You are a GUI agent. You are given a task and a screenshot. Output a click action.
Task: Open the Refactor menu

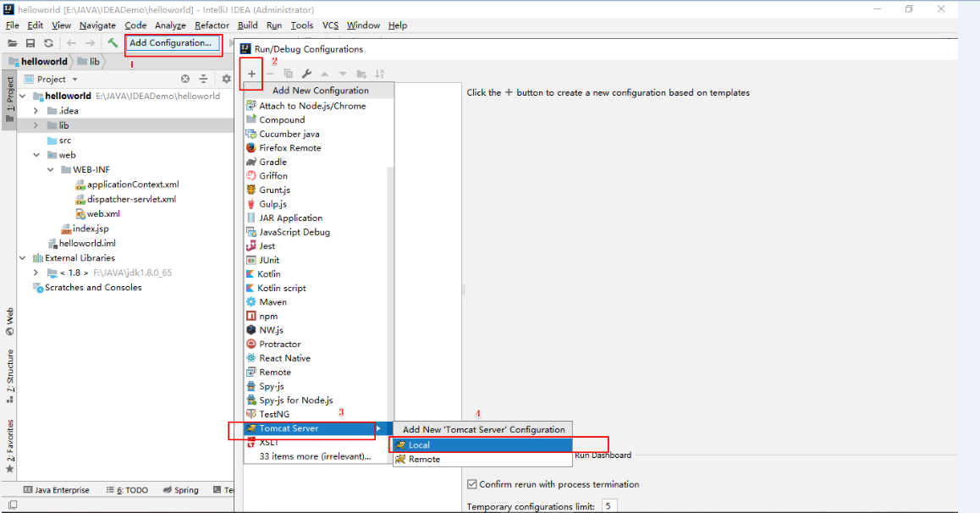212,25
